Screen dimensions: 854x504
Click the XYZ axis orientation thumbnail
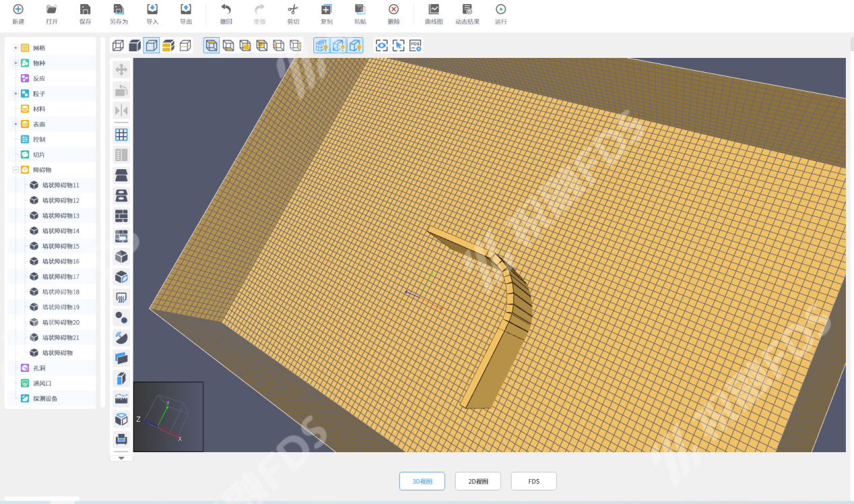point(169,416)
